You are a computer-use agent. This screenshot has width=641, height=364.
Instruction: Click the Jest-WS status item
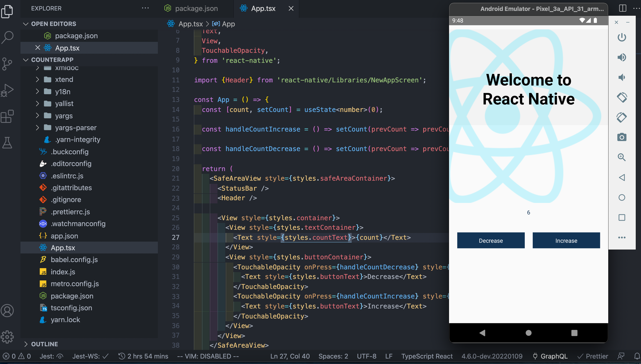tap(91, 356)
